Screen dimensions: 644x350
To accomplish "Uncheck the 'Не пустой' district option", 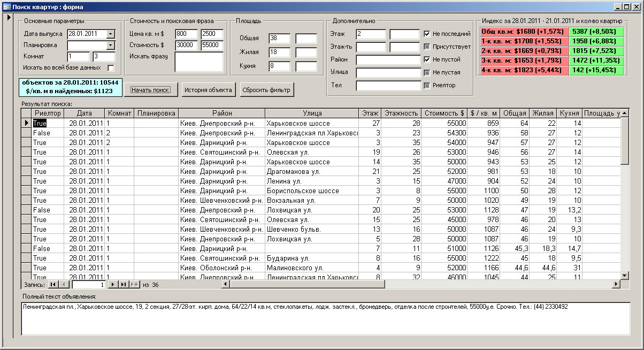I will (427, 59).
